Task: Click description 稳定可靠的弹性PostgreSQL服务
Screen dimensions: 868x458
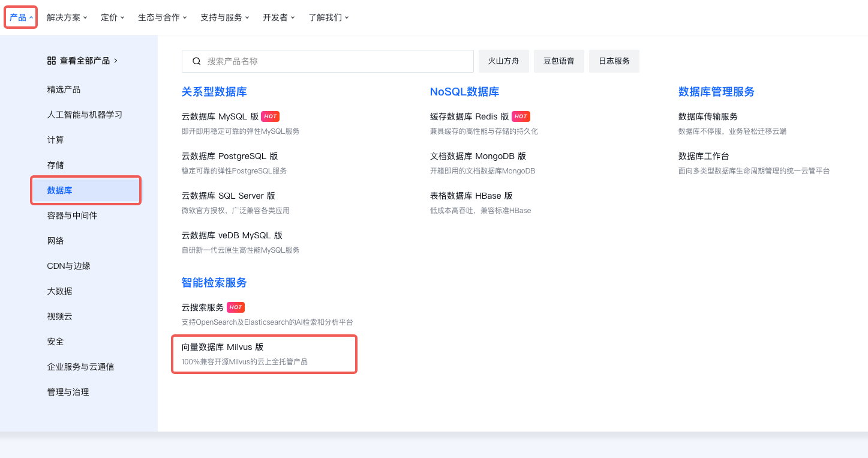Action: pyautogui.click(x=235, y=171)
